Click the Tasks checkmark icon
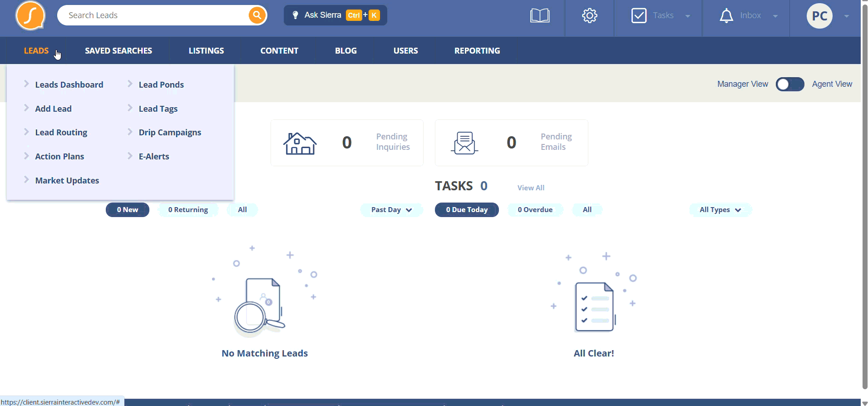 point(639,16)
